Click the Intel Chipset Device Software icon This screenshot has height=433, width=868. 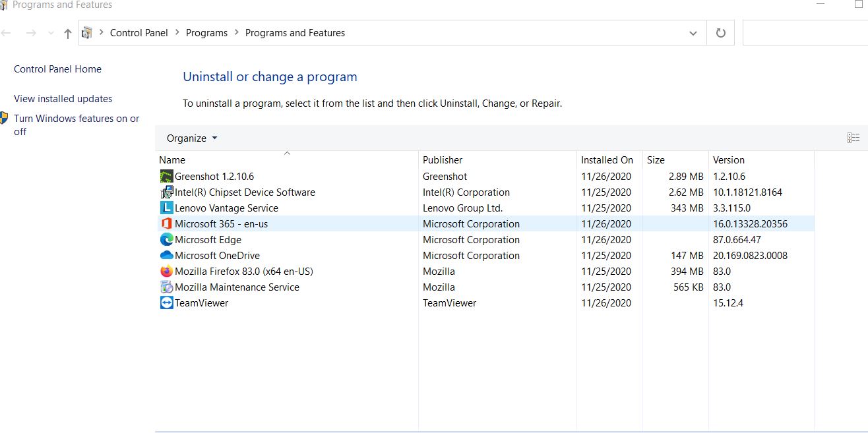pyautogui.click(x=166, y=192)
